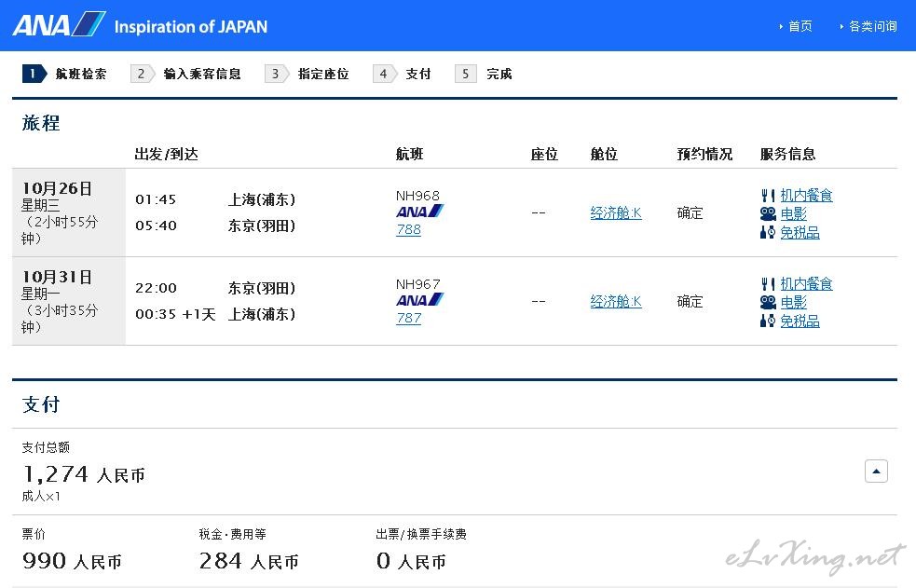Click departure time 01:45
Viewport: 916px width, 588px height.
156,199
